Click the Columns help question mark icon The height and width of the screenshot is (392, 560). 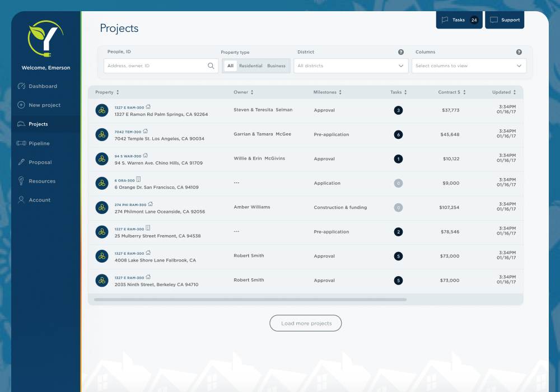[x=519, y=52]
